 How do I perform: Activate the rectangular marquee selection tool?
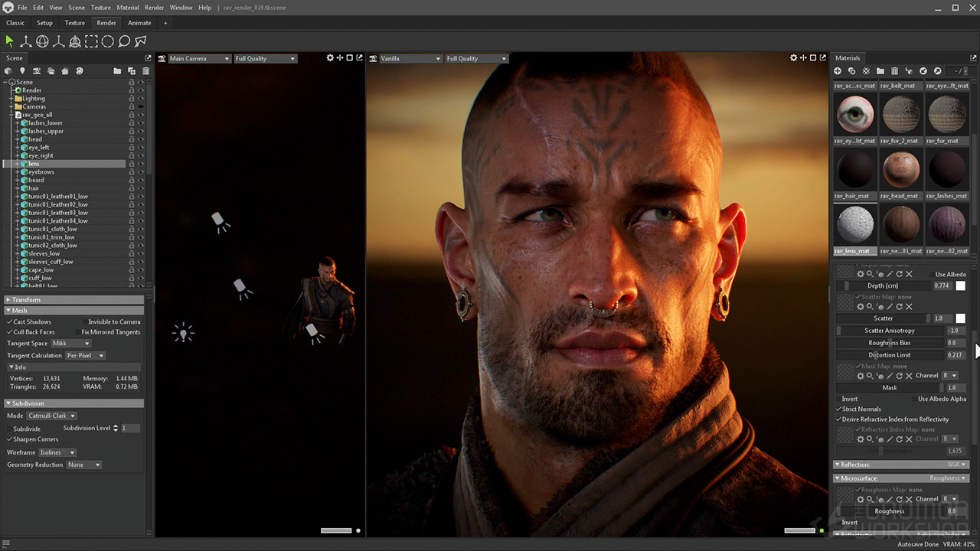point(91,41)
